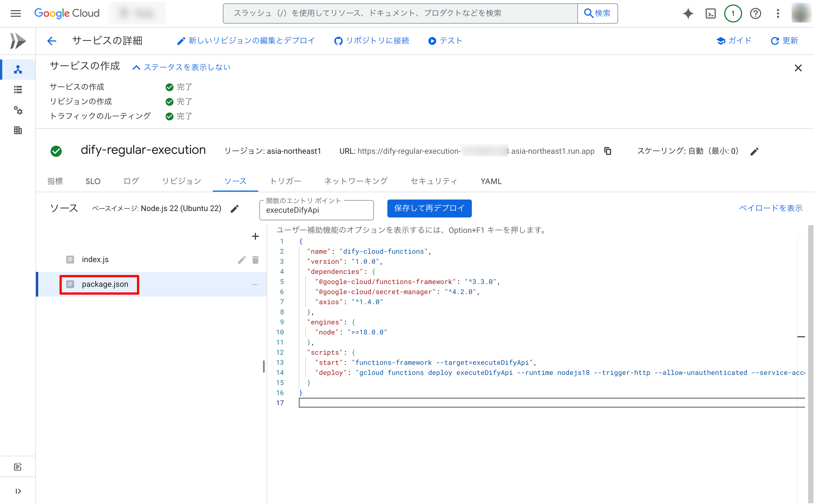Select index.js in the file list

click(95, 259)
